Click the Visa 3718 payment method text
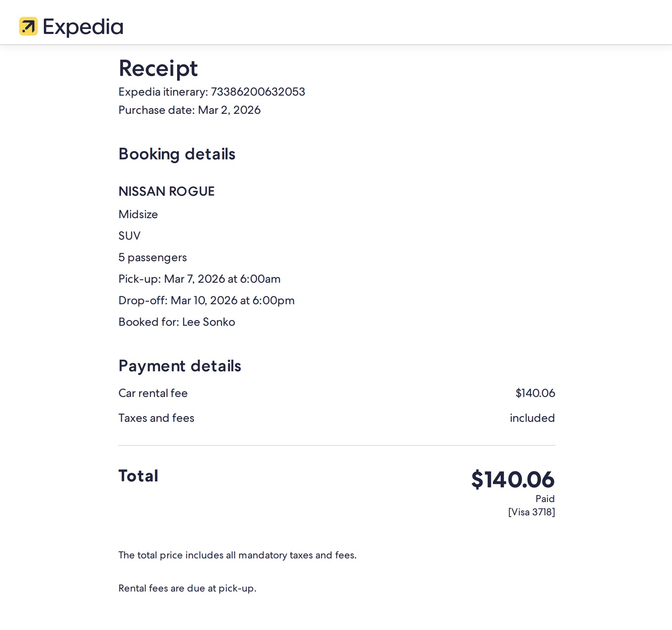The height and width of the screenshot is (630, 672). pos(532,512)
